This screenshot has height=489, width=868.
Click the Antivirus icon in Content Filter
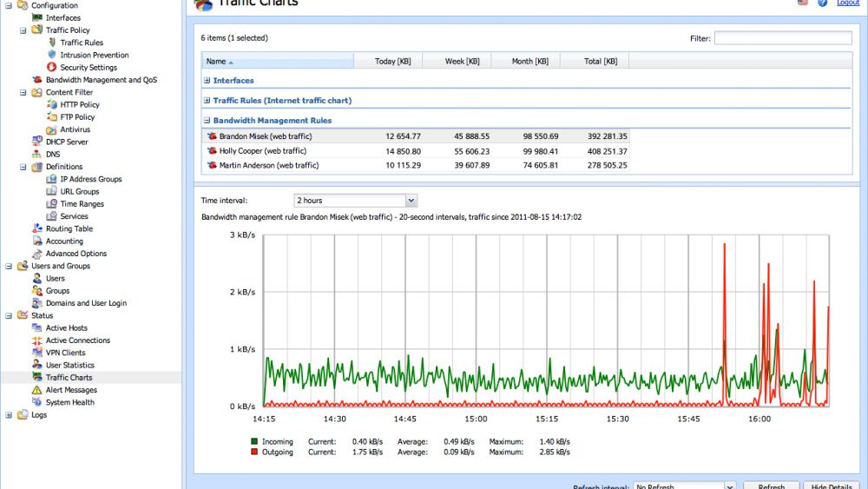[52, 129]
